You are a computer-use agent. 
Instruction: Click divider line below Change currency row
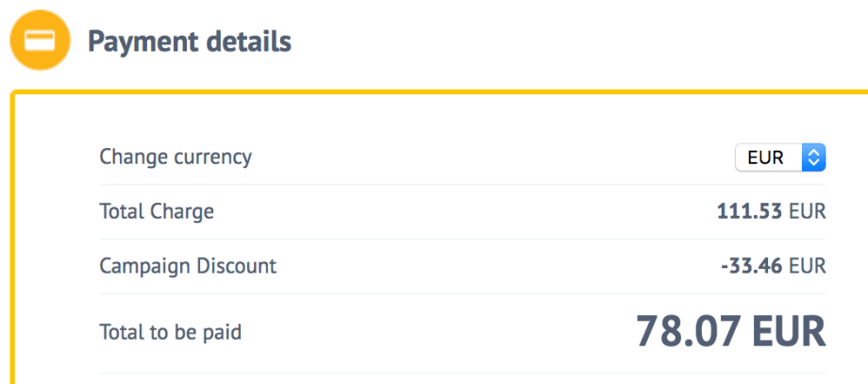coord(462,184)
